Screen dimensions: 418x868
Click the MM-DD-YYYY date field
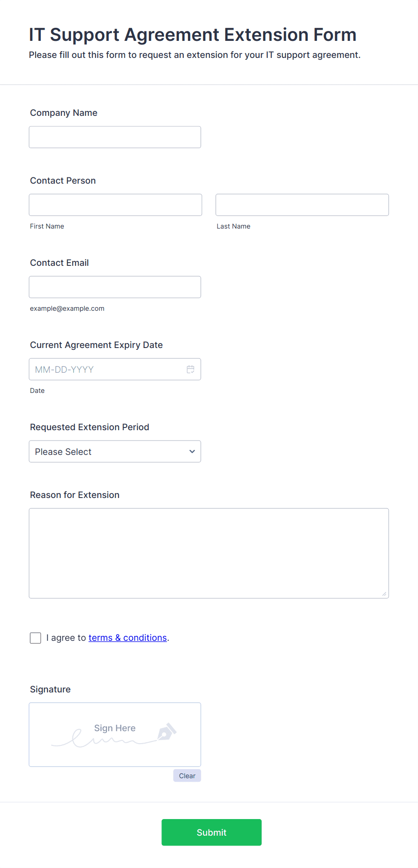pos(115,369)
